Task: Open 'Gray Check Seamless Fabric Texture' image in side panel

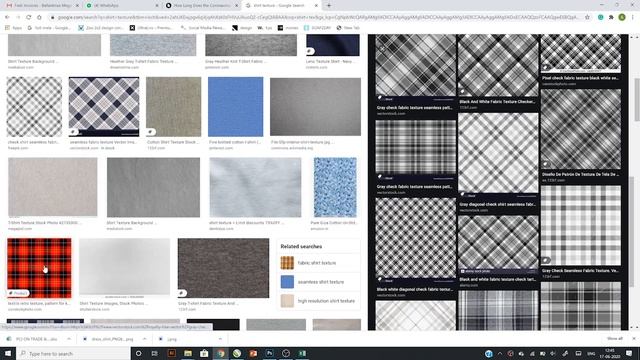Action: [x=580, y=225]
